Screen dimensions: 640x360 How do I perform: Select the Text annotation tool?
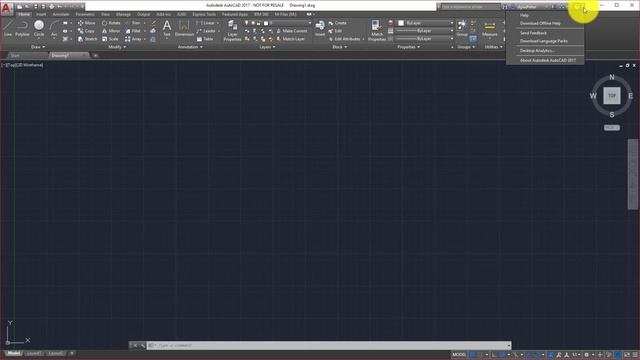pyautogui.click(x=167, y=29)
